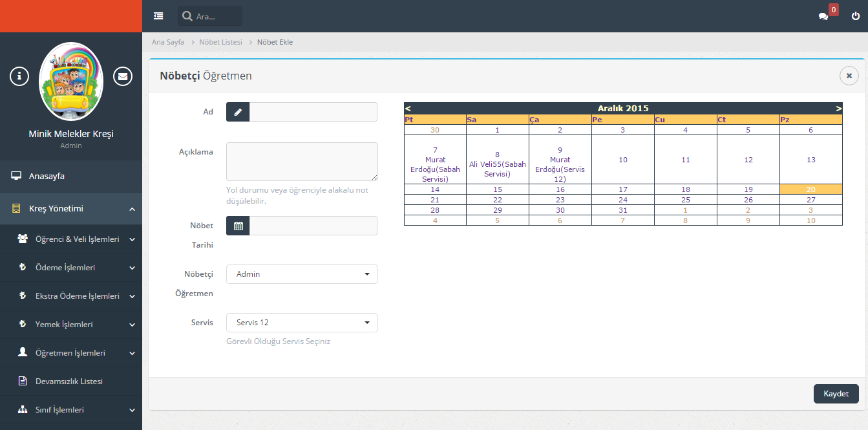Click the Açıklama text area

click(x=302, y=162)
